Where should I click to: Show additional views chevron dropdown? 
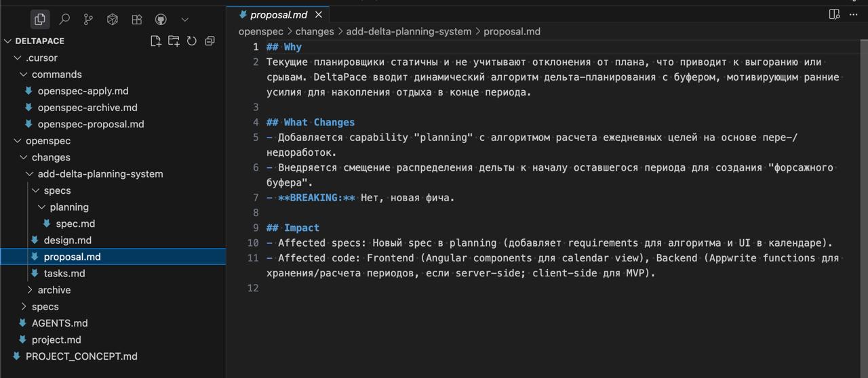click(184, 20)
